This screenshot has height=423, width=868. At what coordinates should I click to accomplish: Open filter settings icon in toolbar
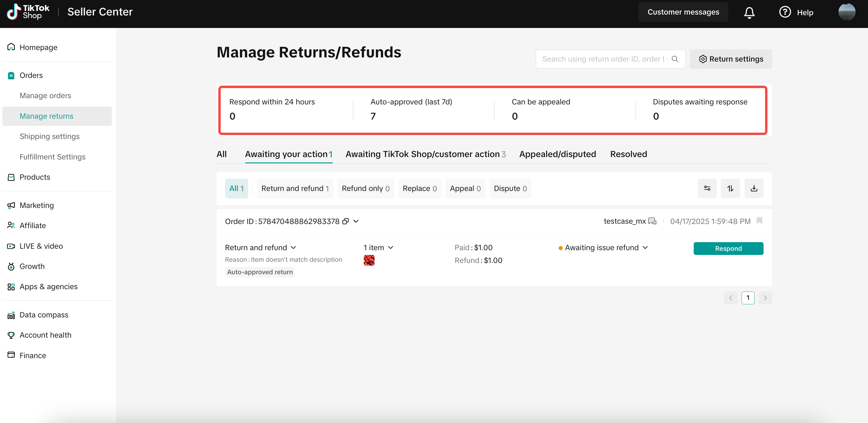pos(707,188)
